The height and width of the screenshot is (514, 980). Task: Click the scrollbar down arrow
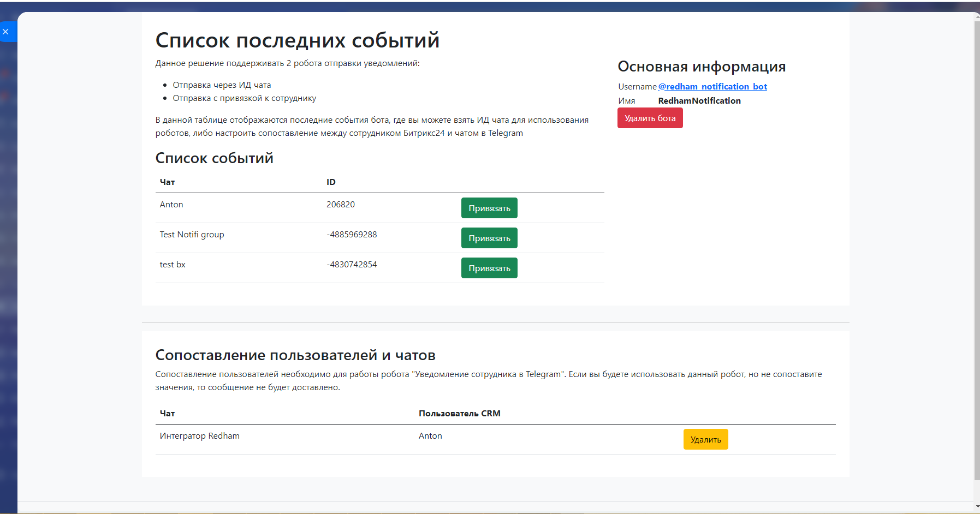(x=977, y=507)
